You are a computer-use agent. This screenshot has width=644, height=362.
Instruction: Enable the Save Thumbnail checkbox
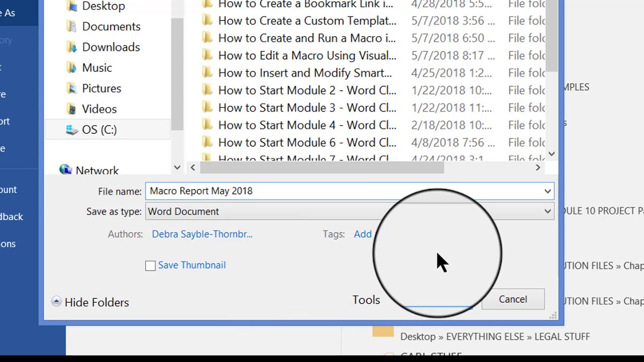(x=150, y=265)
